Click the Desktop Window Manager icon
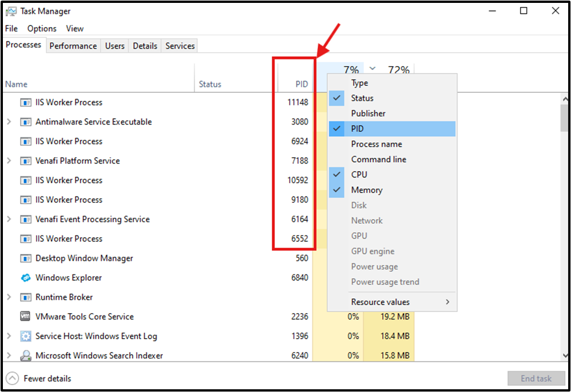The height and width of the screenshot is (392, 571). pyautogui.click(x=26, y=258)
